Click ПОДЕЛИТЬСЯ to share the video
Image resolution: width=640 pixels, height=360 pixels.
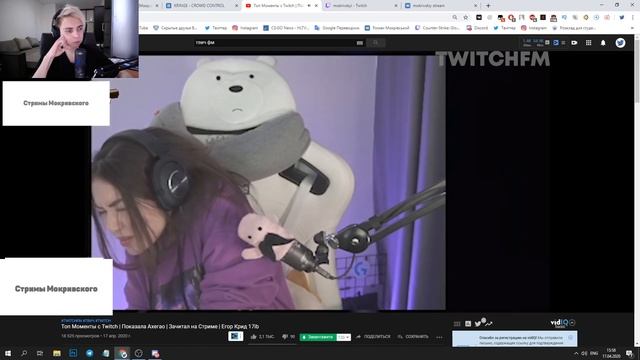click(x=373, y=337)
